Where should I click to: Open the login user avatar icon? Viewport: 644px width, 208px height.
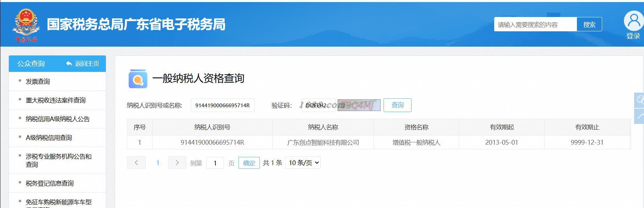633,21
